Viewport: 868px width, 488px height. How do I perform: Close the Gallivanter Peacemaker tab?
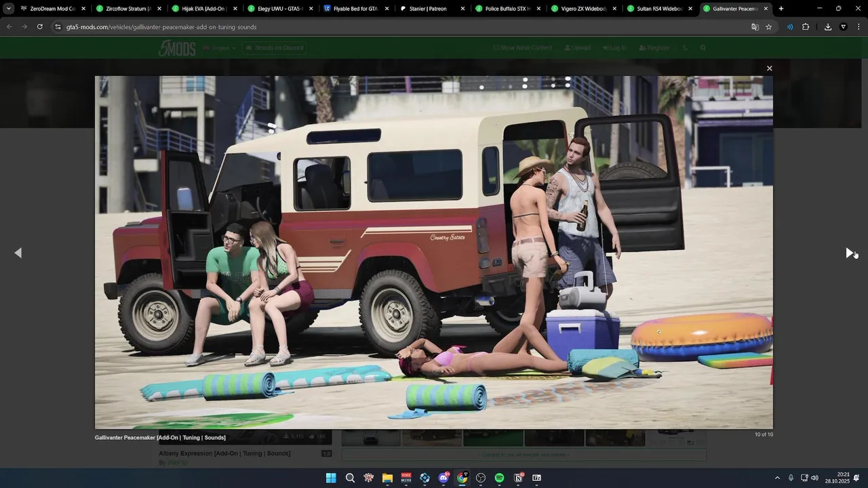766,9
